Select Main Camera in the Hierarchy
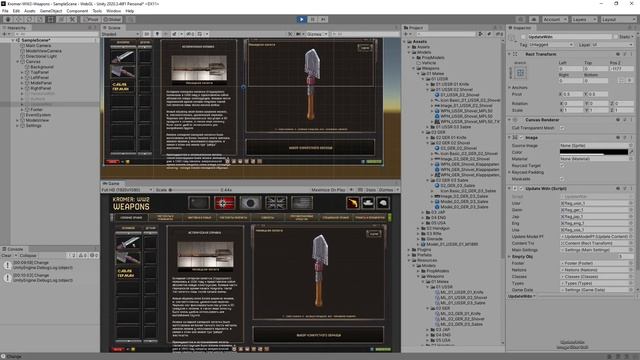The image size is (640, 360). (38, 46)
